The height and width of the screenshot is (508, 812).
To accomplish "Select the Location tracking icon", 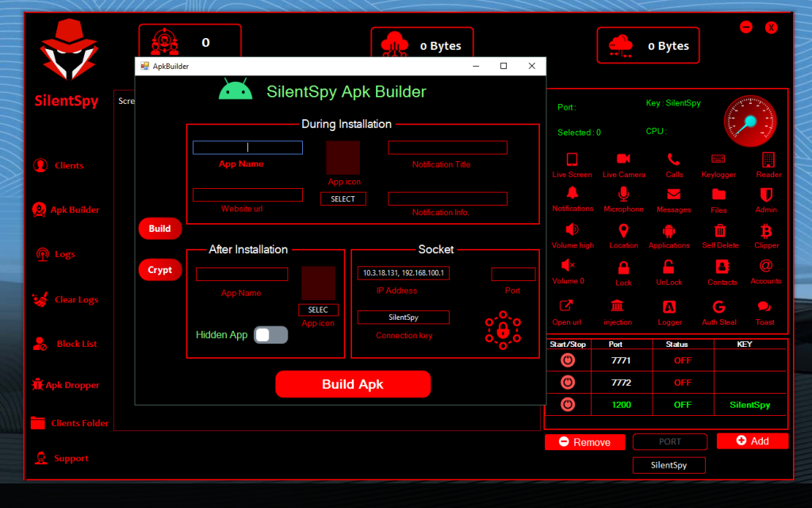I will click(622, 234).
